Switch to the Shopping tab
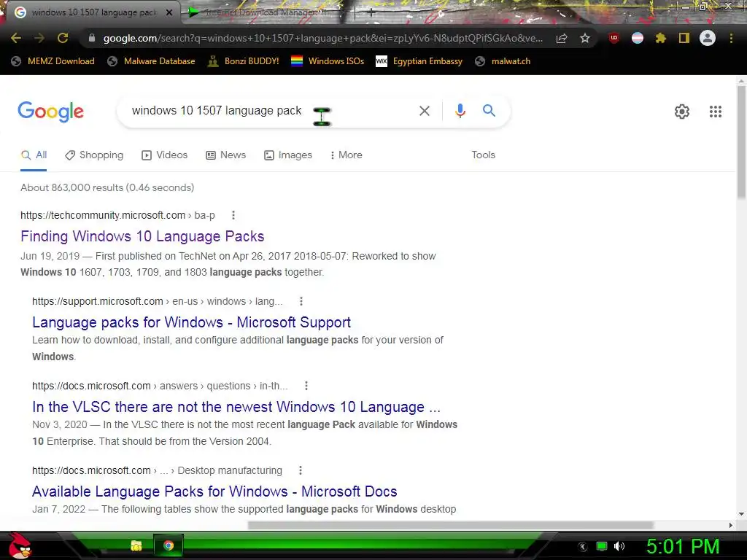 point(94,155)
